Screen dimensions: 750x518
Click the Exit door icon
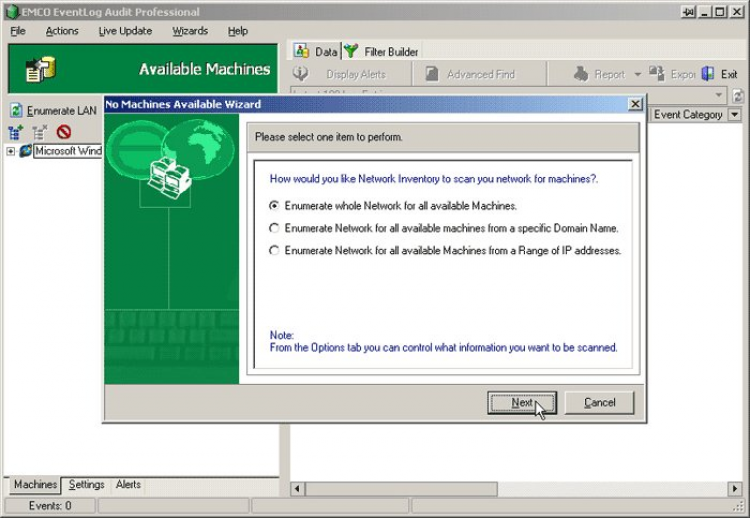click(x=708, y=74)
